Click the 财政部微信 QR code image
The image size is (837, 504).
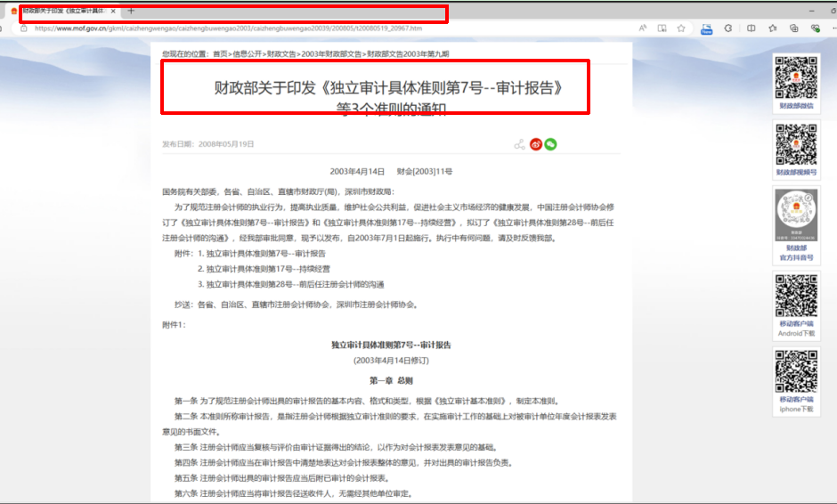coord(795,77)
